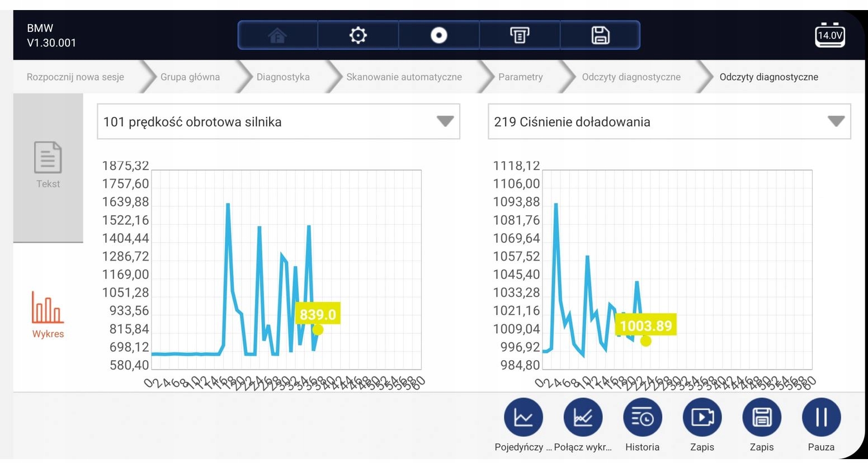Open the print report icon

[x=520, y=35]
